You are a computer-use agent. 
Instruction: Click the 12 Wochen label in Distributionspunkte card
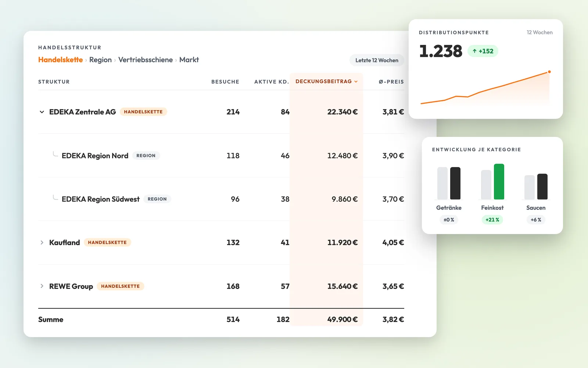[x=539, y=32]
